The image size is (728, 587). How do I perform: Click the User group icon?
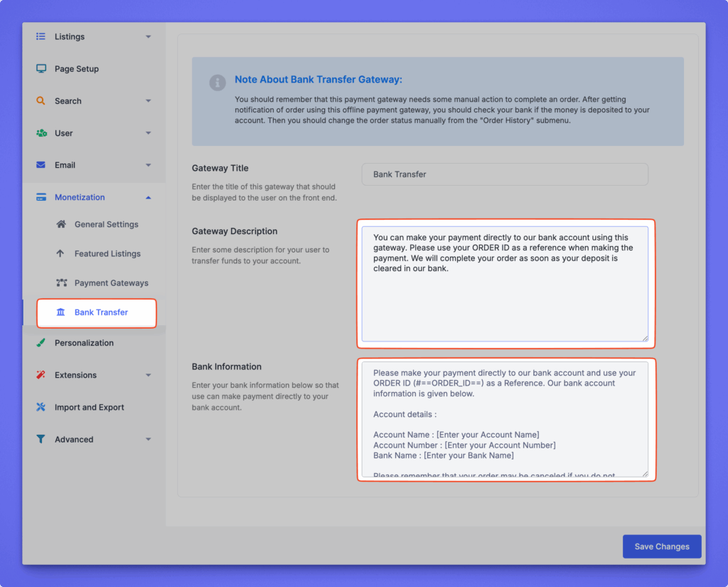point(41,133)
